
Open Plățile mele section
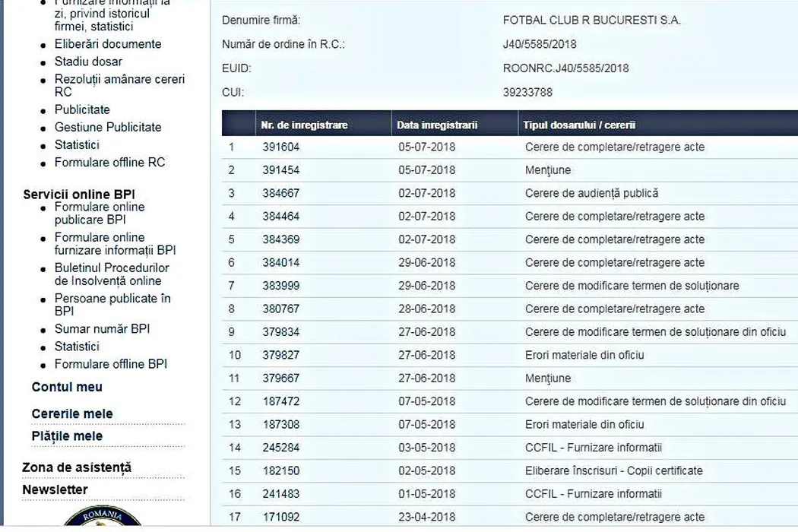tap(67, 435)
